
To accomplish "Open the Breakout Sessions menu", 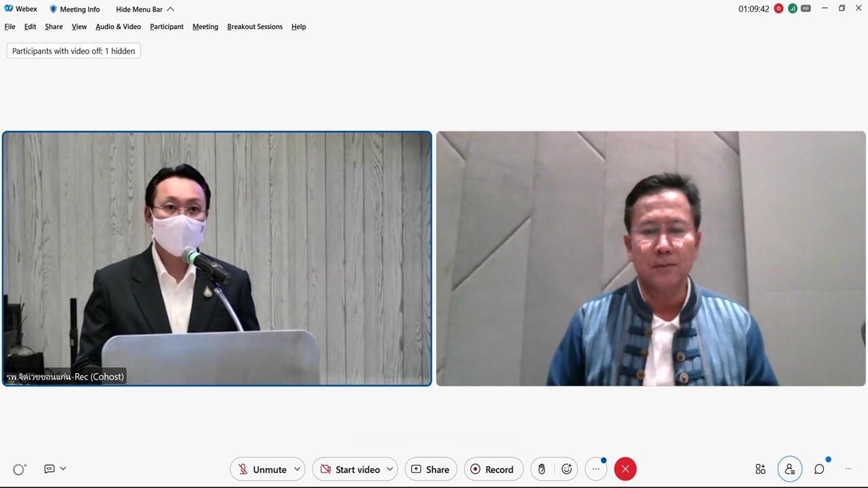I will [254, 26].
